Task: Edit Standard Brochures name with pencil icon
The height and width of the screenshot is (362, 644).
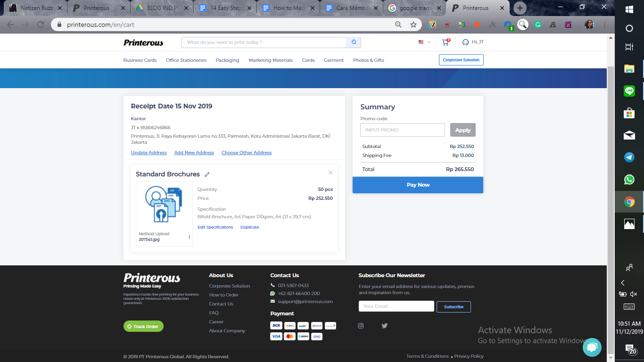Action: [x=207, y=174]
